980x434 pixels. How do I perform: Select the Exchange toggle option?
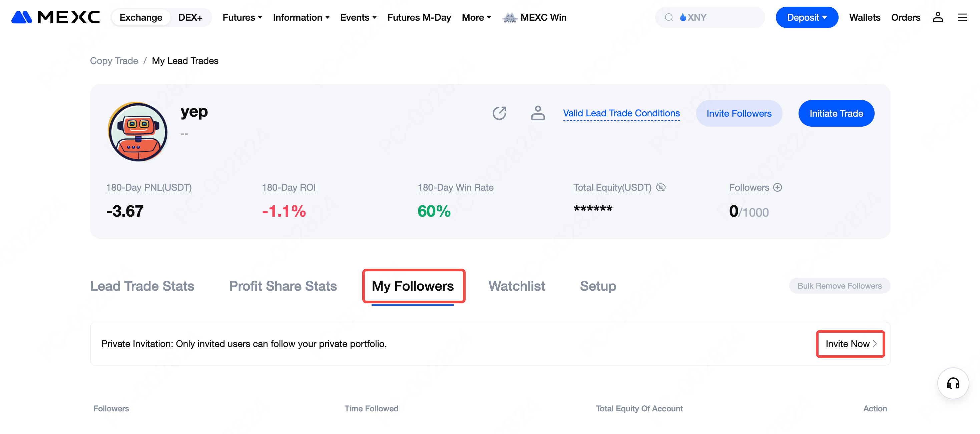(x=141, y=17)
